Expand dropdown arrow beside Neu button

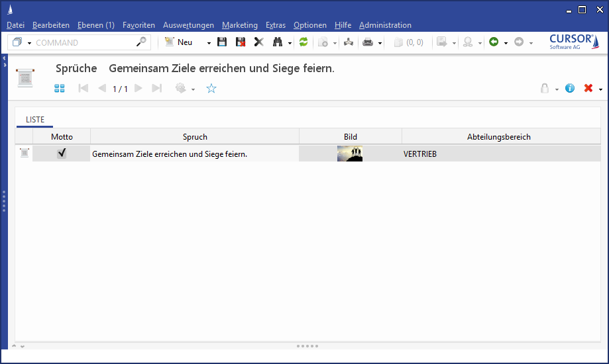209,42
